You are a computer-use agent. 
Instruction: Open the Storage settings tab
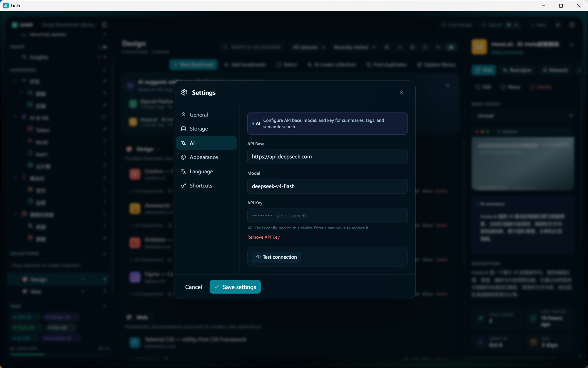pos(206,128)
